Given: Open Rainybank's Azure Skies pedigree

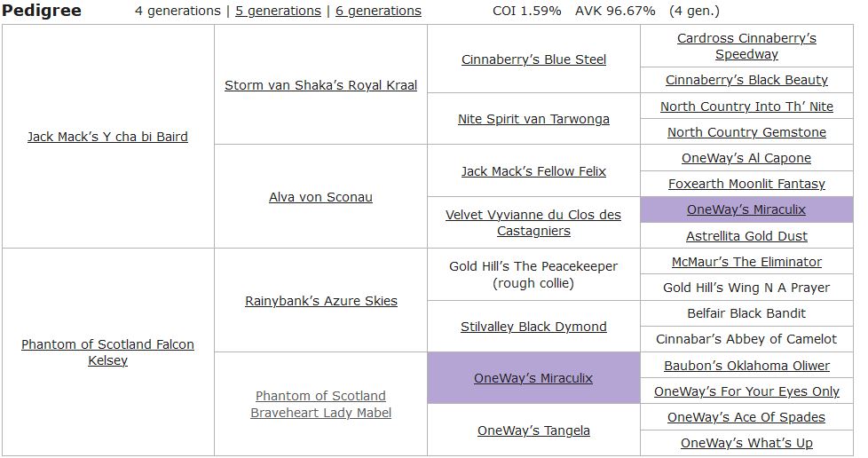Looking at the screenshot, I should (320, 301).
